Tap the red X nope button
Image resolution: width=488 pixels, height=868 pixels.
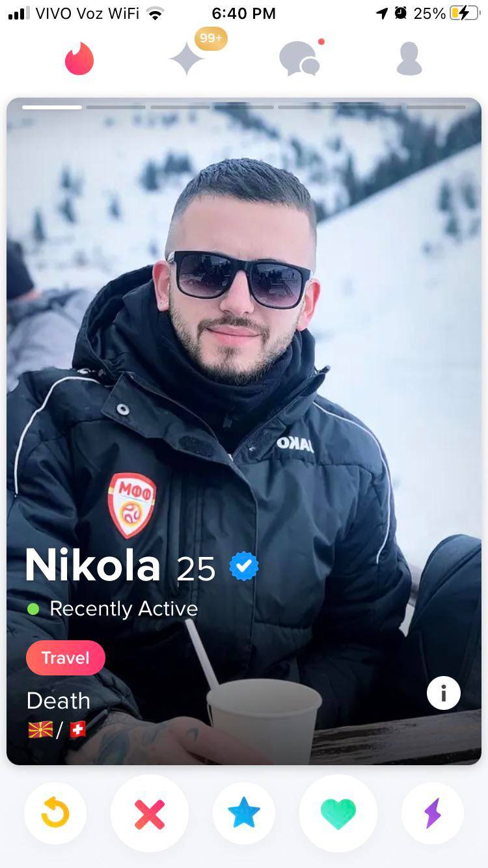(150, 813)
